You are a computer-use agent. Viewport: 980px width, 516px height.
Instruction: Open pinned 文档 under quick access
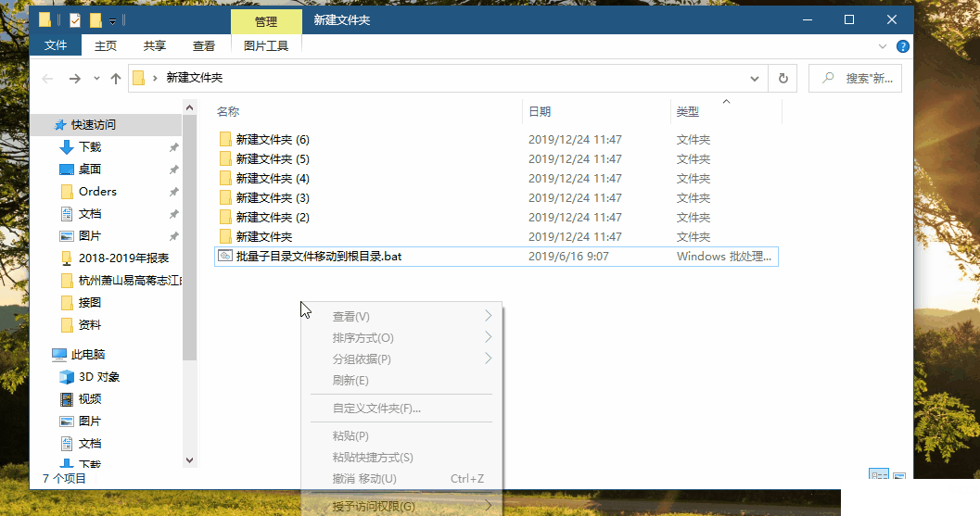pos(90,214)
